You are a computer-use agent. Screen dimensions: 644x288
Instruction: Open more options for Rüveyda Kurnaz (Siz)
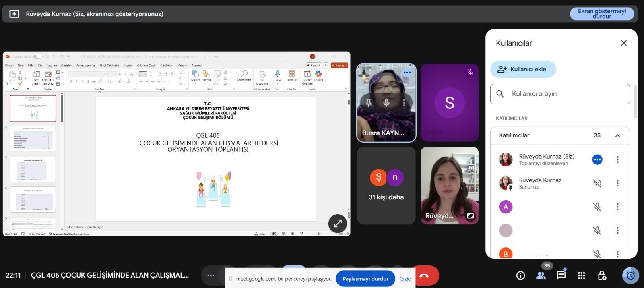point(617,160)
